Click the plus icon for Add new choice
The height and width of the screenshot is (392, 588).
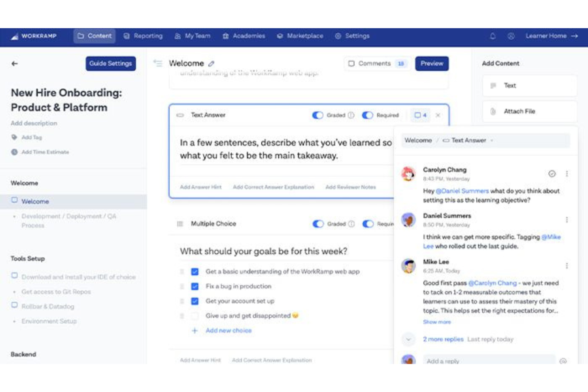click(195, 330)
